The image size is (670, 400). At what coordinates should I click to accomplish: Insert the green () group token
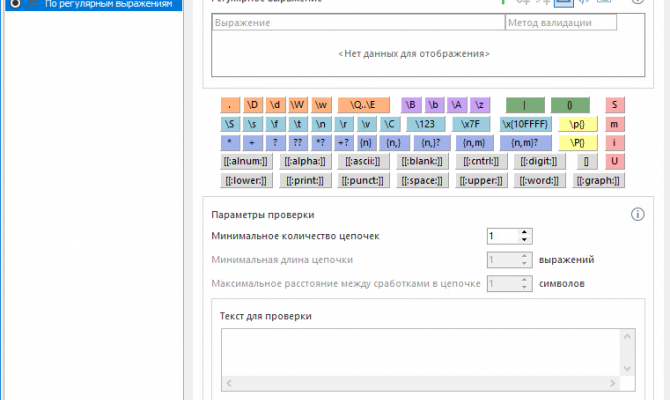(x=570, y=105)
